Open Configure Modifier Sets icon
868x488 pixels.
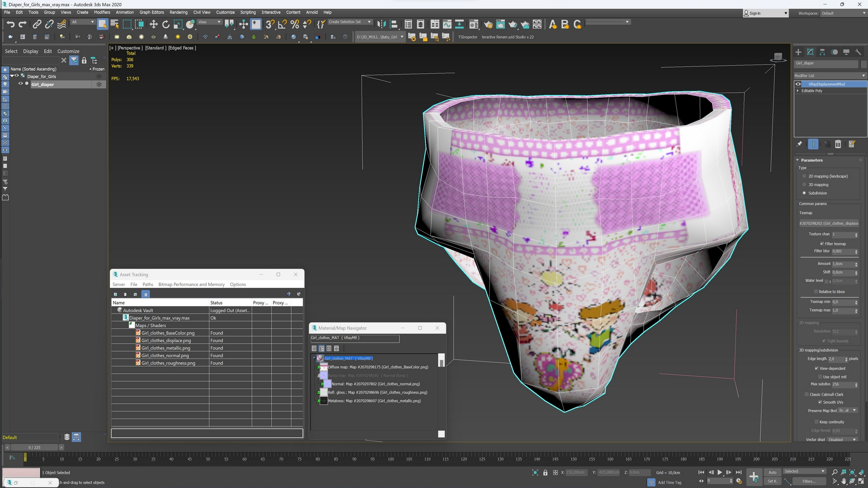(x=852, y=144)
